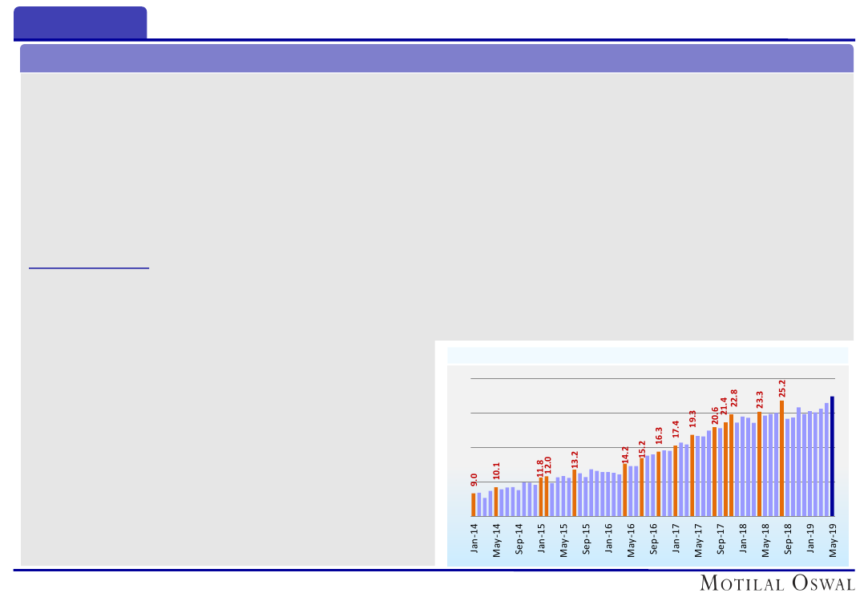Image resolution: width=868 pixels, height=601 pixels.
Task: Select the 14.2 data label
Action: [625, 454]
